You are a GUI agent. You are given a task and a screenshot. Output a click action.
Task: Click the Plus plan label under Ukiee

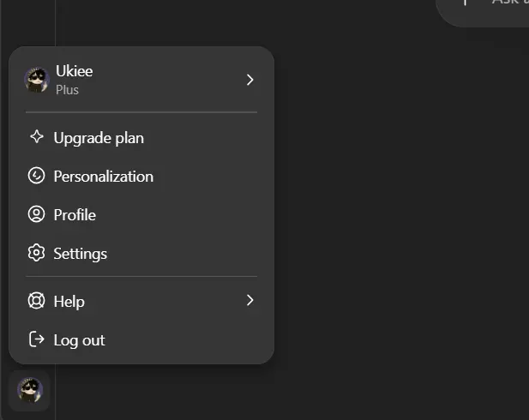click(67, 90)
